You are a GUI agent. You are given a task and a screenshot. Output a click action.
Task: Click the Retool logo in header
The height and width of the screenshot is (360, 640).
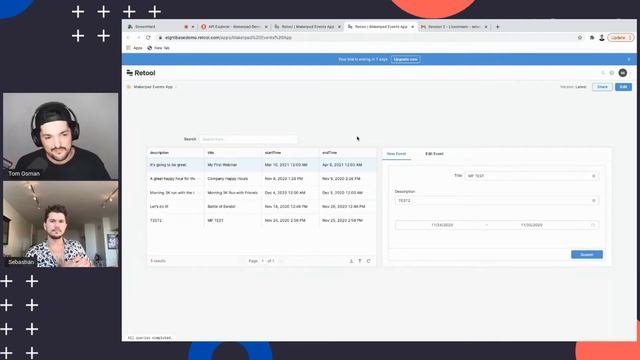[x=141, y=73]
